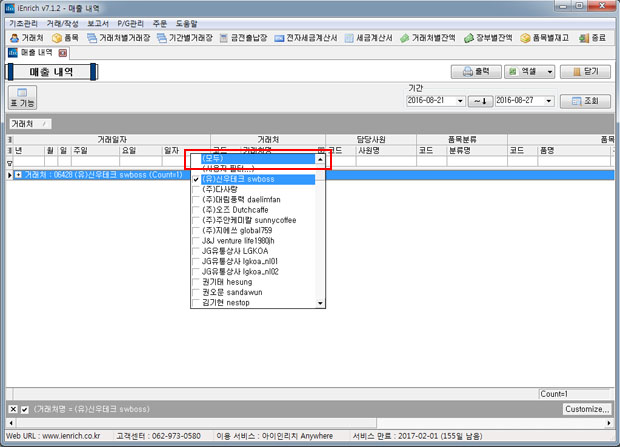Expand the 거래처 06428 group row

[x=18, y=175]
